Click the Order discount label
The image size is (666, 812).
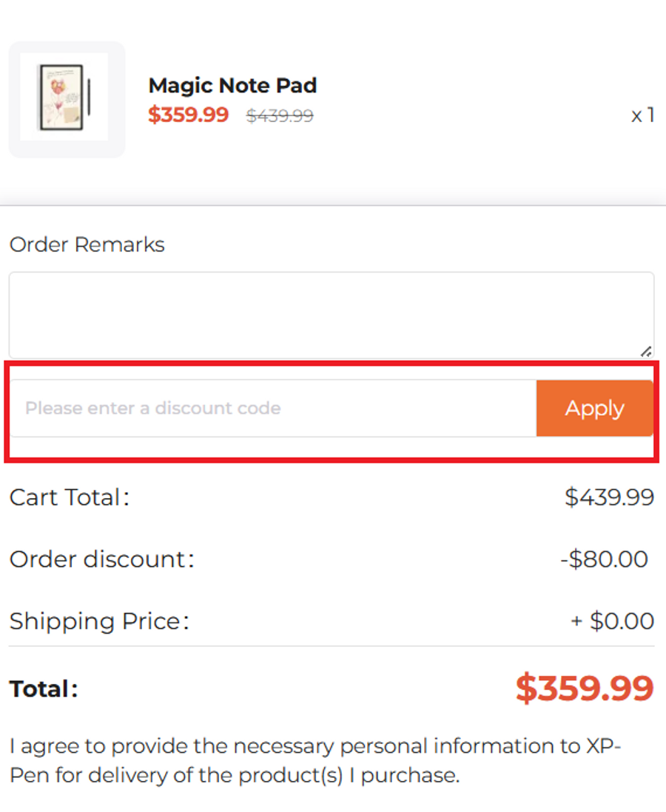point(101,560)
